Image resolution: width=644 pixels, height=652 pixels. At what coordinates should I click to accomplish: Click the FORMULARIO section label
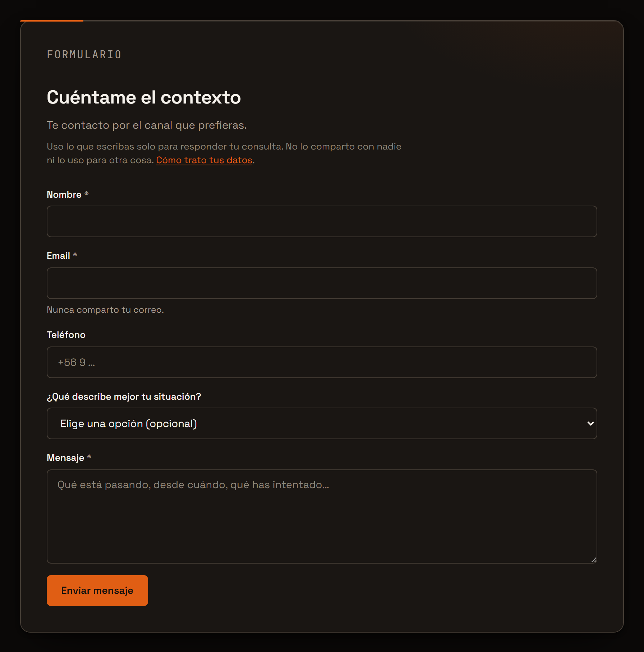point(84,55)
